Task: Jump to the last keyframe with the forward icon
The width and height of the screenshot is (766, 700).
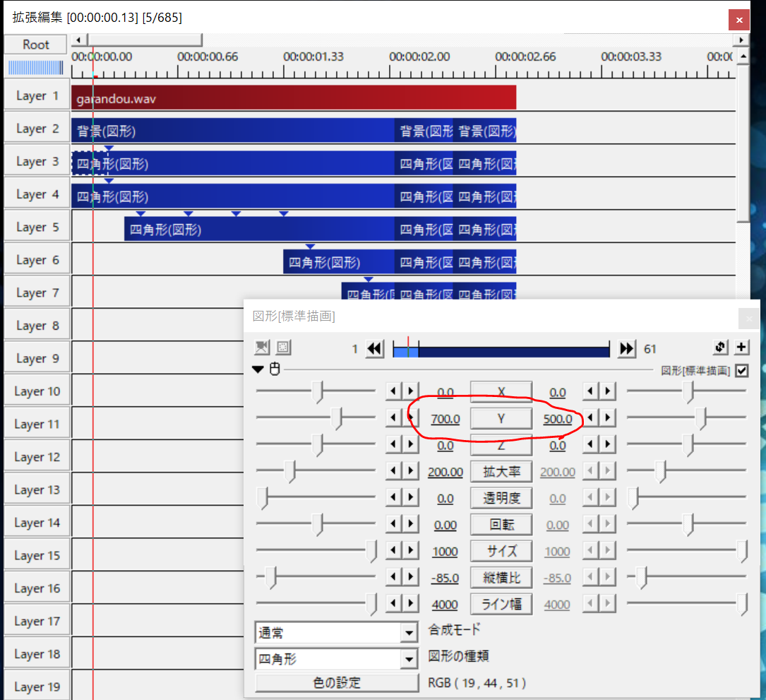Action: (x=627, y=348)
